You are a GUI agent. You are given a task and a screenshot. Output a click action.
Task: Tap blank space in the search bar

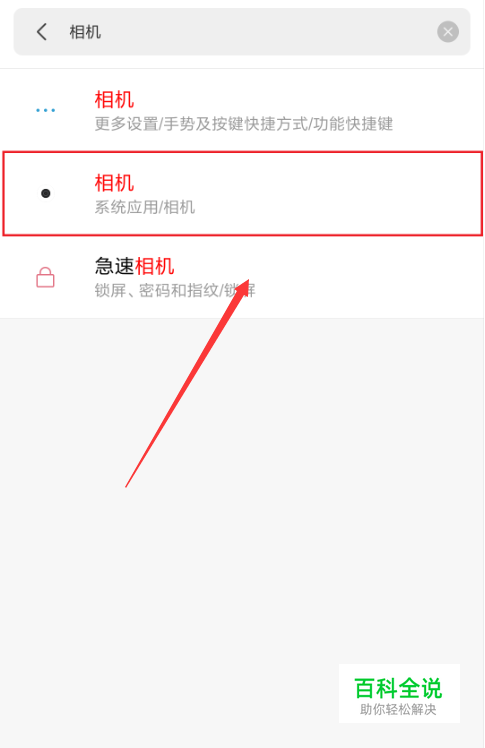tap(267, 32)
